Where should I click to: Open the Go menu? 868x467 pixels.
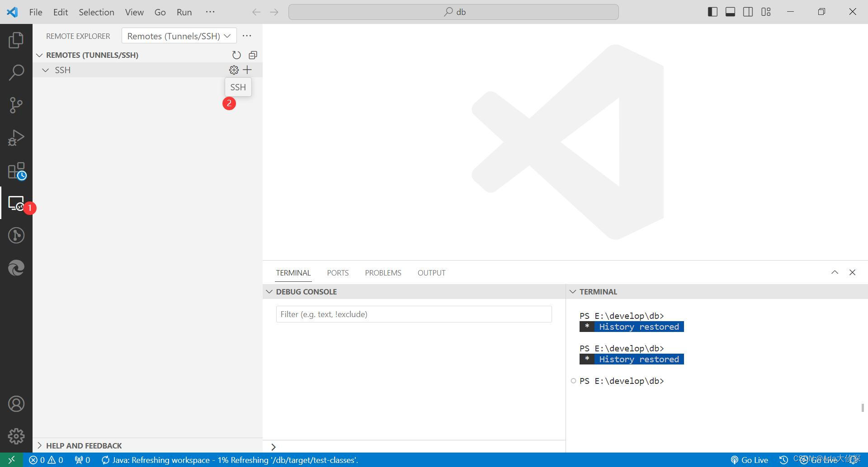160,12
